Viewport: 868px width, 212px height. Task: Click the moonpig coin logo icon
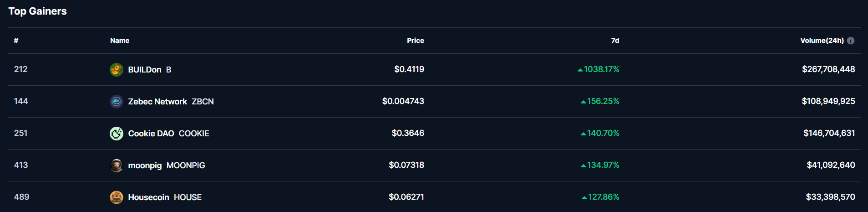(x=117, y=165)
